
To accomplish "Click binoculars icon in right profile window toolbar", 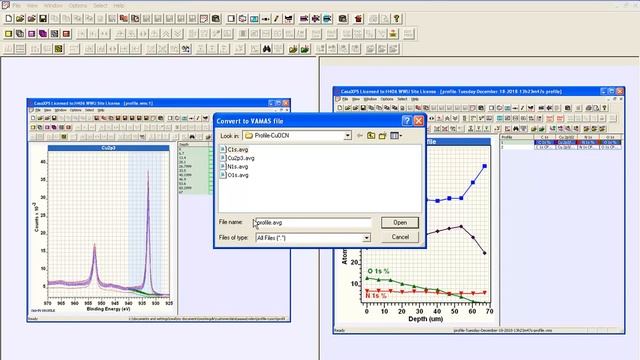I will click(x=516, y=129).
